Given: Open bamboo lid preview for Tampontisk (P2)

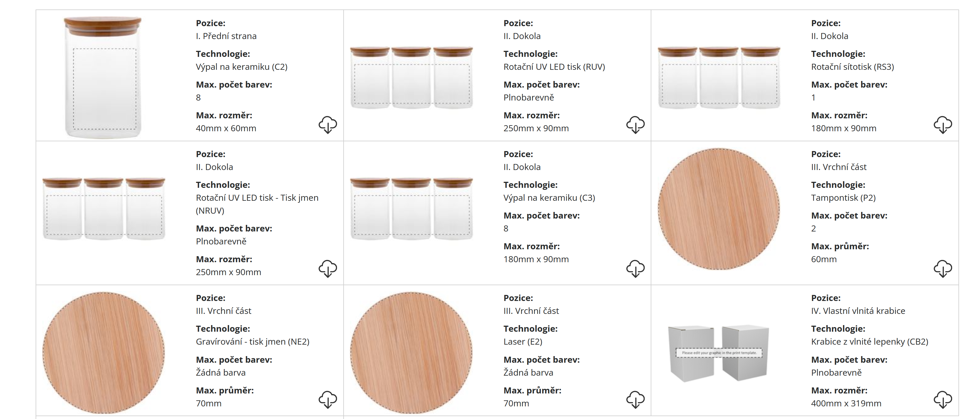Looking at the screenshot, I should [719, 209].
